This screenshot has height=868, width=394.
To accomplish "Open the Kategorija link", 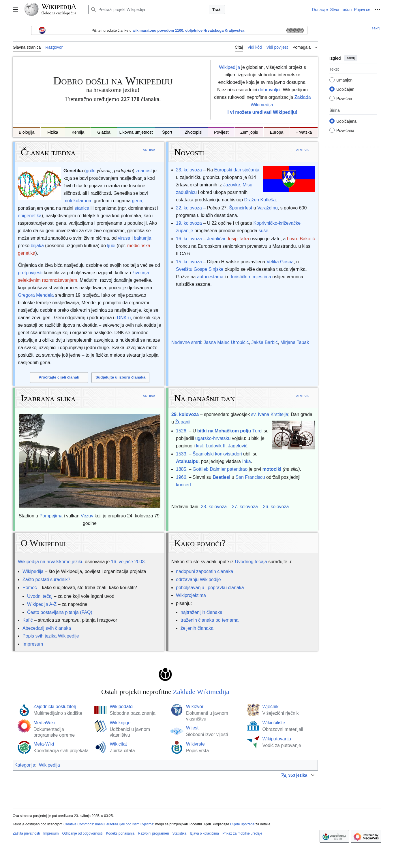I will (25, 765).
